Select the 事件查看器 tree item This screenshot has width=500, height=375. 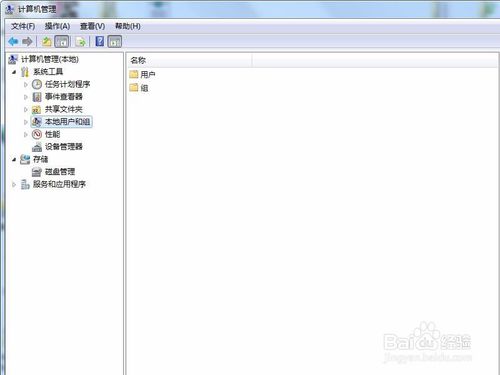point(64,97)
